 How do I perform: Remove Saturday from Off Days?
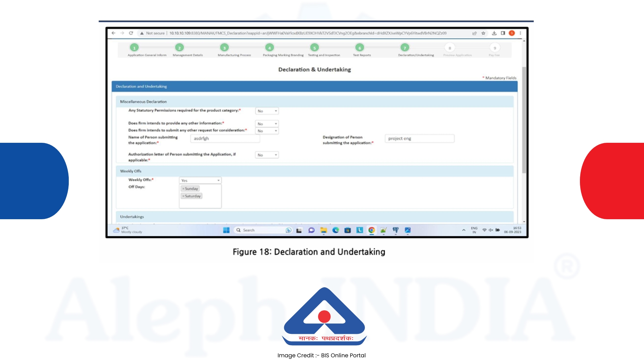pos(183,196)
